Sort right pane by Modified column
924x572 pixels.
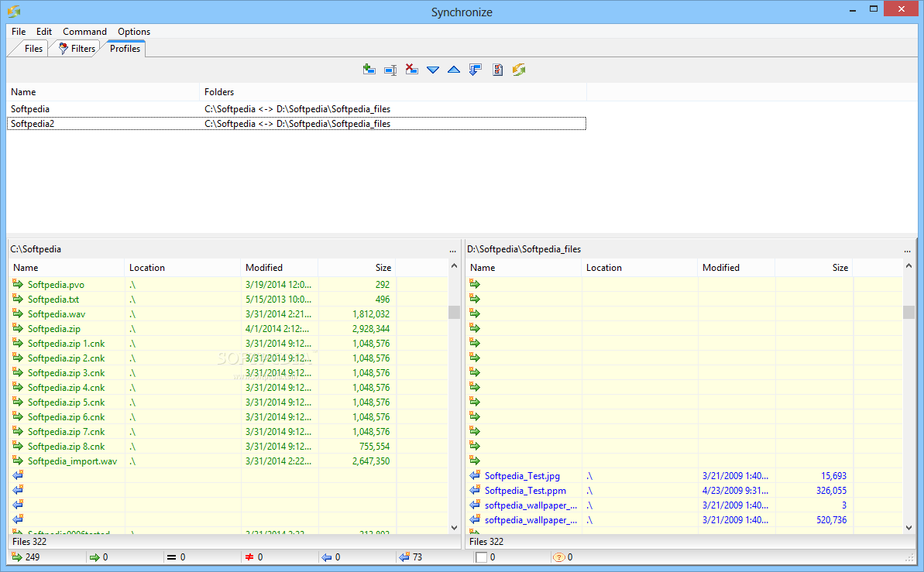(x=736, y=268)
